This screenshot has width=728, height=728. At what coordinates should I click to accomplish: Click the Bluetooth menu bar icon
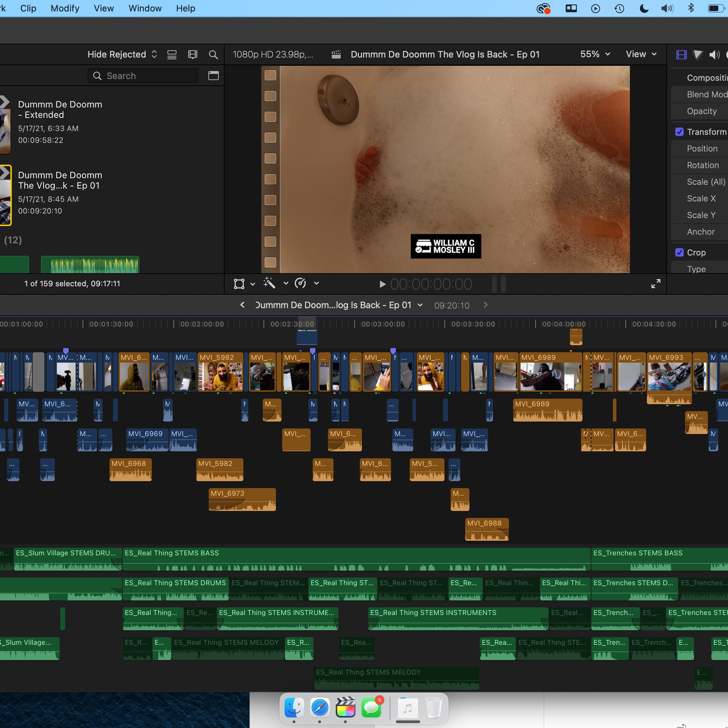(691, 8)
